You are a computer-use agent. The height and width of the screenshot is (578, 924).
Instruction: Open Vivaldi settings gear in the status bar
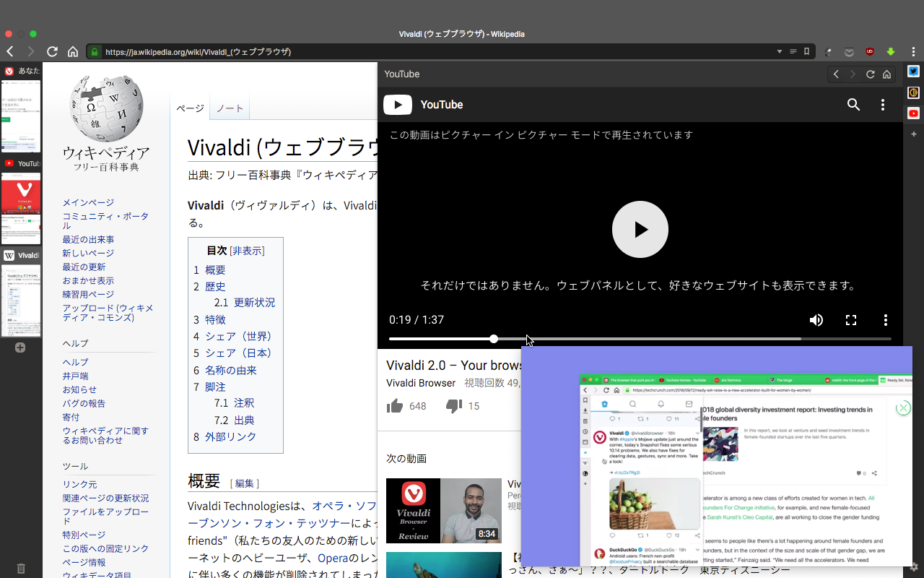pyautogui.click(x=914, y=567)
